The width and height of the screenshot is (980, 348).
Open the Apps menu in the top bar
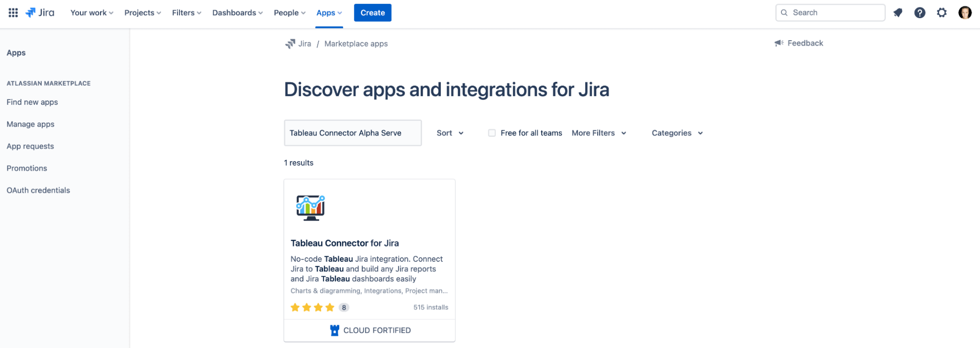pos(329,13)
